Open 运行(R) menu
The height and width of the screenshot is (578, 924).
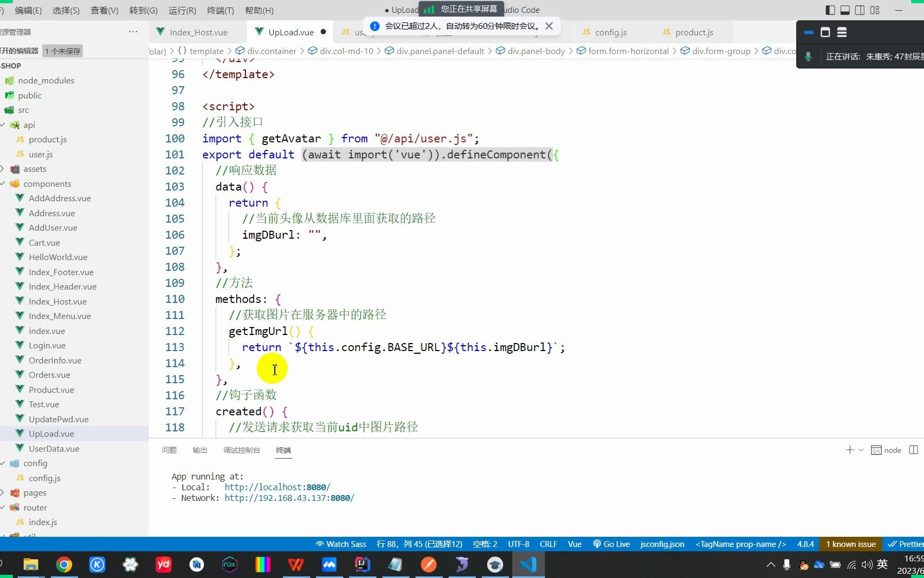click(x=182, y=10)
